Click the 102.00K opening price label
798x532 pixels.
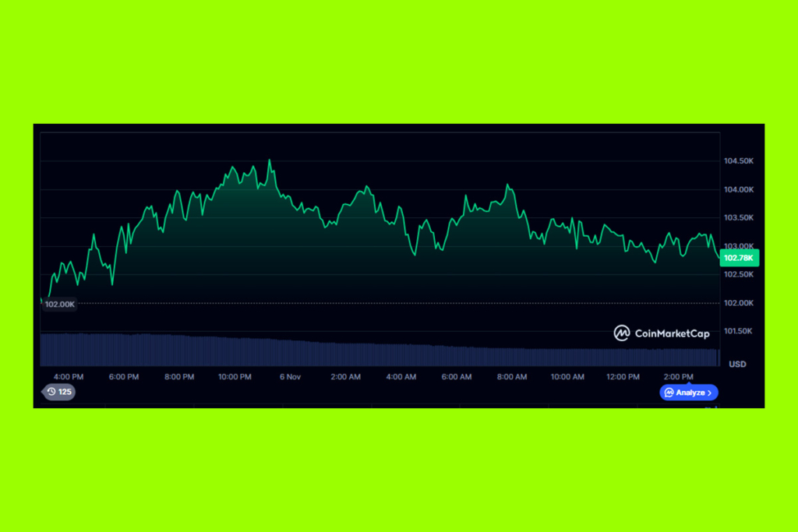coord(60,304)
